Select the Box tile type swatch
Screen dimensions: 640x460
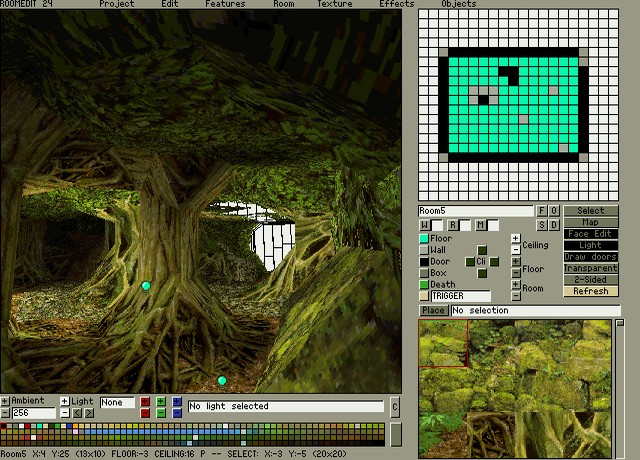[x=424, y=273]
